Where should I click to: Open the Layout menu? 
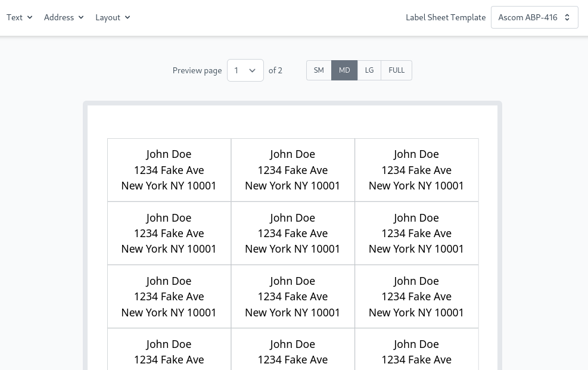click(x=113, y=17)
